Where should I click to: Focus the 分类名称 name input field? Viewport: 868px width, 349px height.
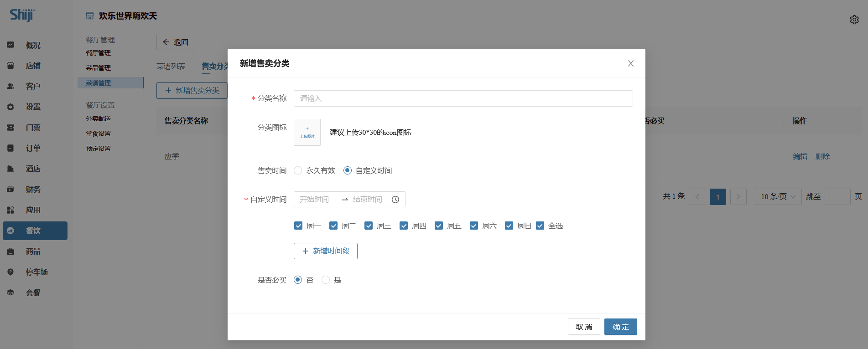(x=463, y=98)
